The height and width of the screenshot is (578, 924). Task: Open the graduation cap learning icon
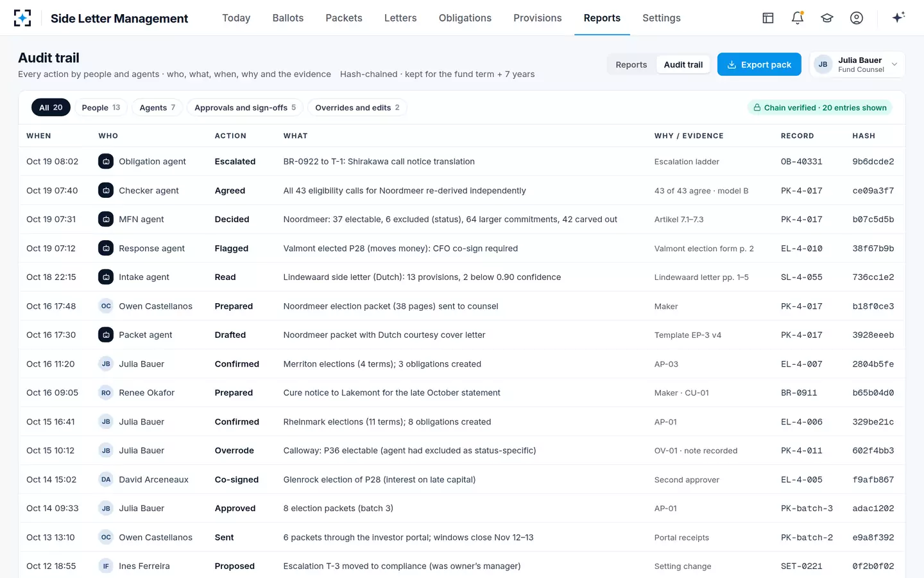(827, 18)
